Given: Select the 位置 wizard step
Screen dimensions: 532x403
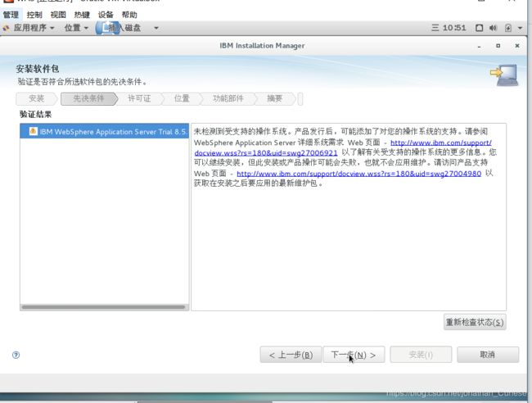Looking at the screenshot, I should pos(182,98).
